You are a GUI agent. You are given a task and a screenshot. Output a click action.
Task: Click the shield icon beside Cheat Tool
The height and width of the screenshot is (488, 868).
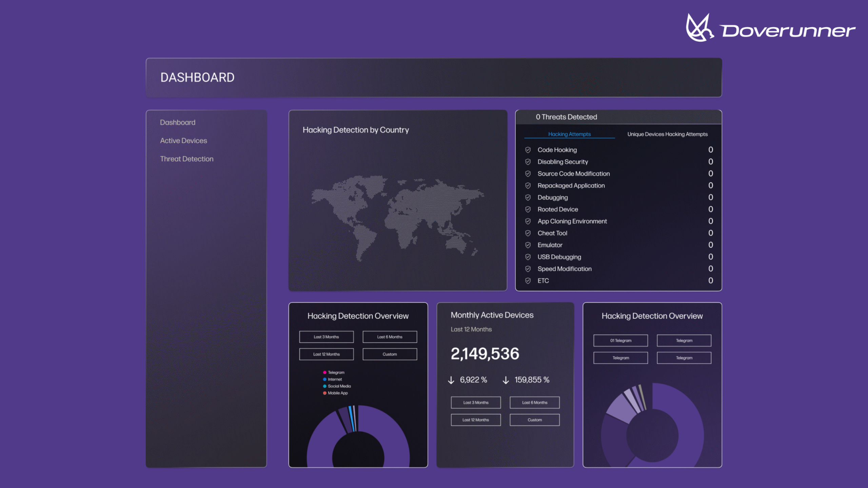pyautogui.click(x=528, y=233)
